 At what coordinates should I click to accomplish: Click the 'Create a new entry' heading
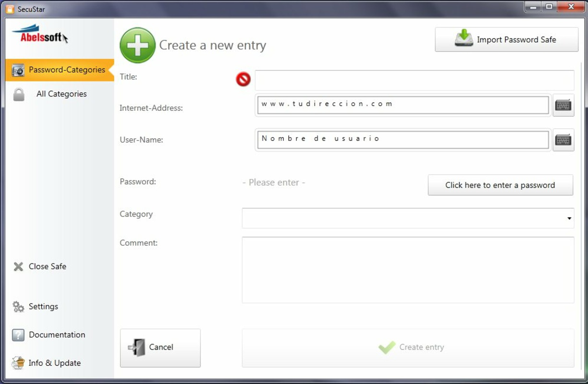(212, 46)
